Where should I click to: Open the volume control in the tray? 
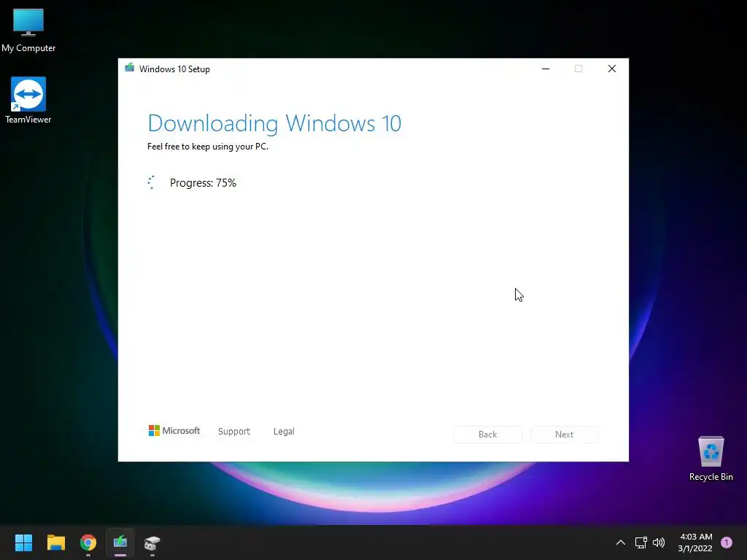(659, 542)
